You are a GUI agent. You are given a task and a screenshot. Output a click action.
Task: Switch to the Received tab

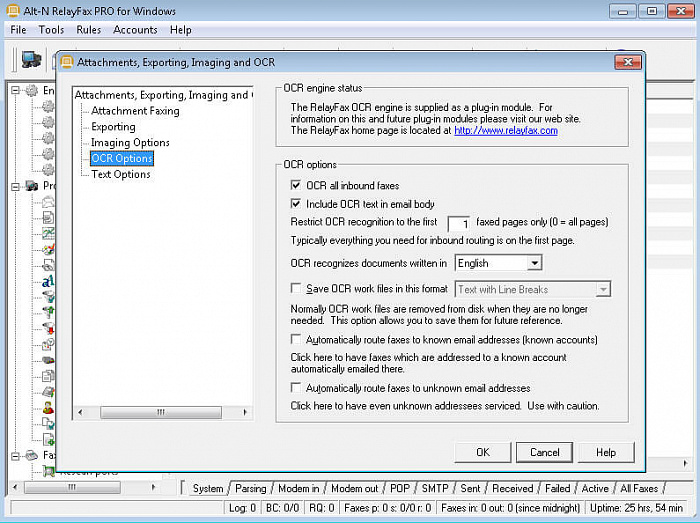pyautogui.click(x=512, y=489)
